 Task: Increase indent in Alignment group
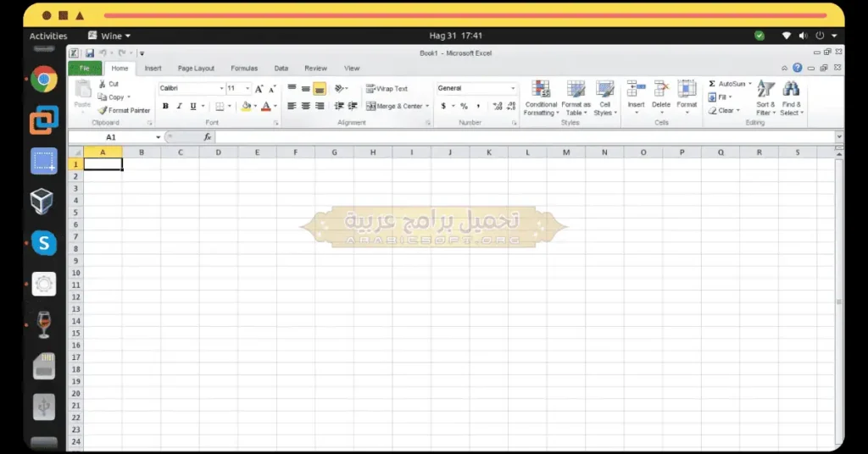[x=353, y=106]
